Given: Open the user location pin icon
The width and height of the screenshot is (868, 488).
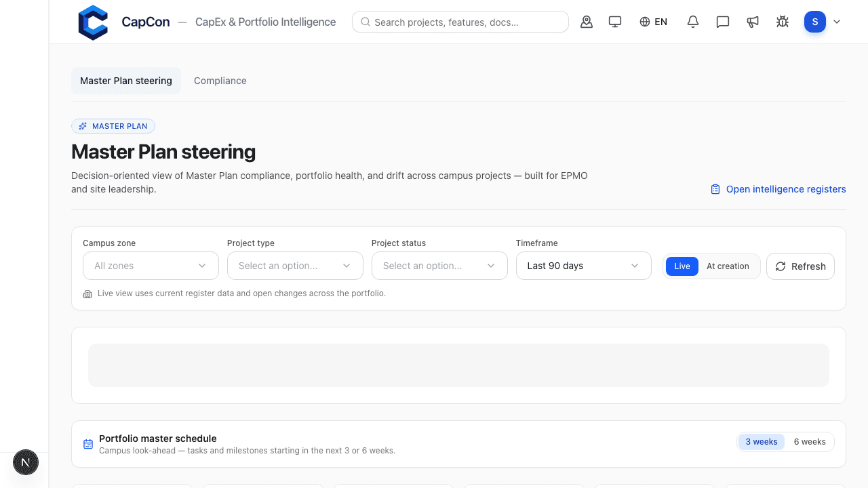Looking at the screenshot, I should 587,22.
